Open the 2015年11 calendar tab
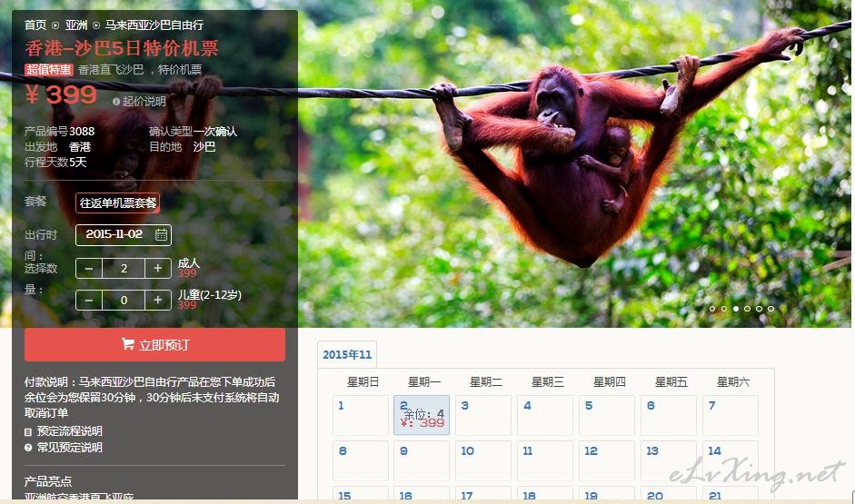This screenshot has height=504, width=855. 347,355
